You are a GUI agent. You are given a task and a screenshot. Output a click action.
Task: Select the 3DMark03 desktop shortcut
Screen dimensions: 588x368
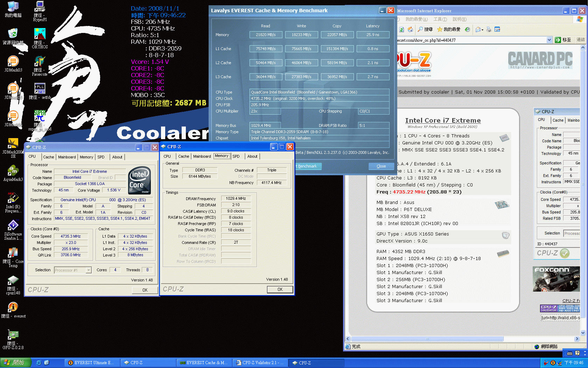pyautogui.click(x=13, y=63)
